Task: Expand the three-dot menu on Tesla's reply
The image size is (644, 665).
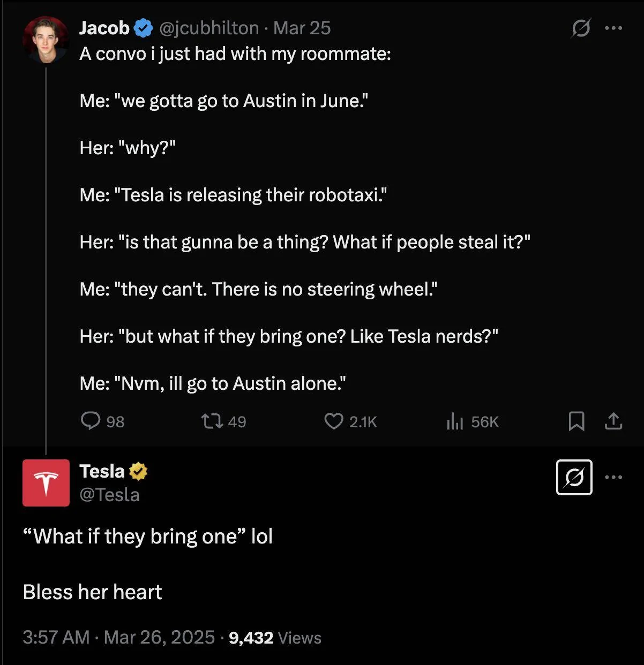Action: tap(613, 477)
